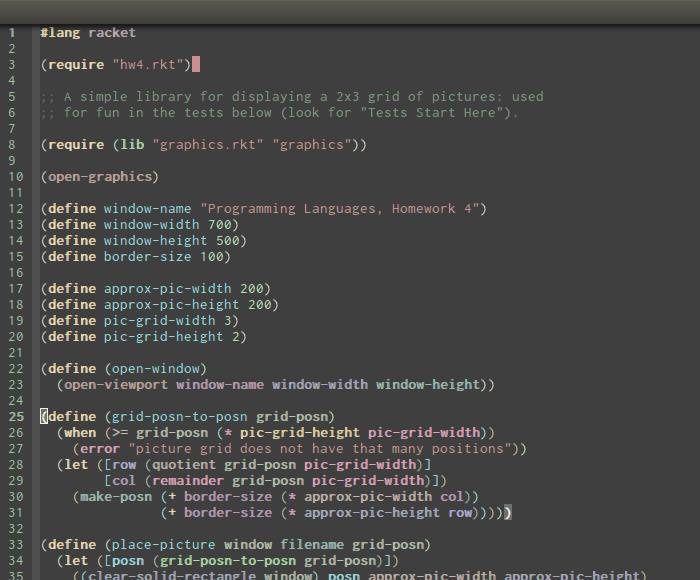Click the value 100
This screenshot has width=700, height=580.
[x=212, y=257]
